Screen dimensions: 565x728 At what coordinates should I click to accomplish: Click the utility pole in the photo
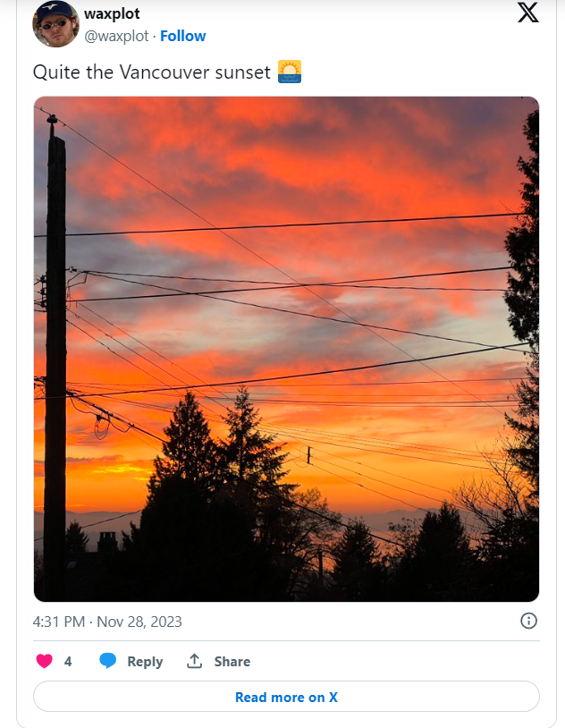tap(55, 358)
